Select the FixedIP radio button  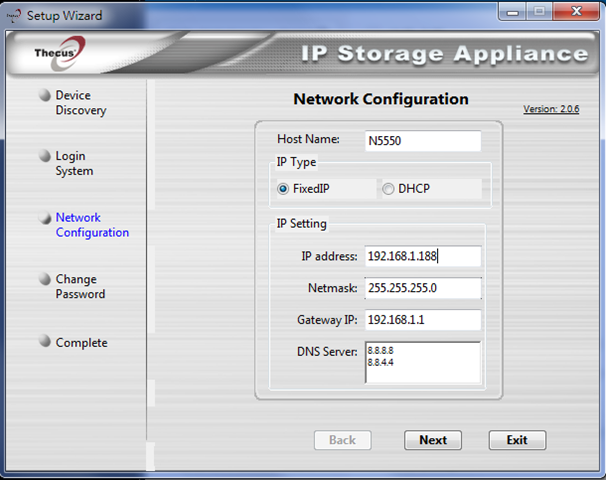(x=283, y=189)
